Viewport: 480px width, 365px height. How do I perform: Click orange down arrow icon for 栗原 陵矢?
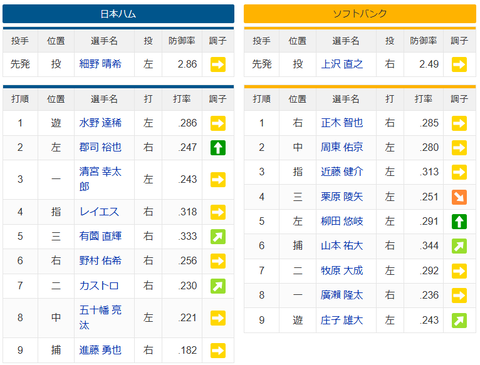click(x=459, y=197)
